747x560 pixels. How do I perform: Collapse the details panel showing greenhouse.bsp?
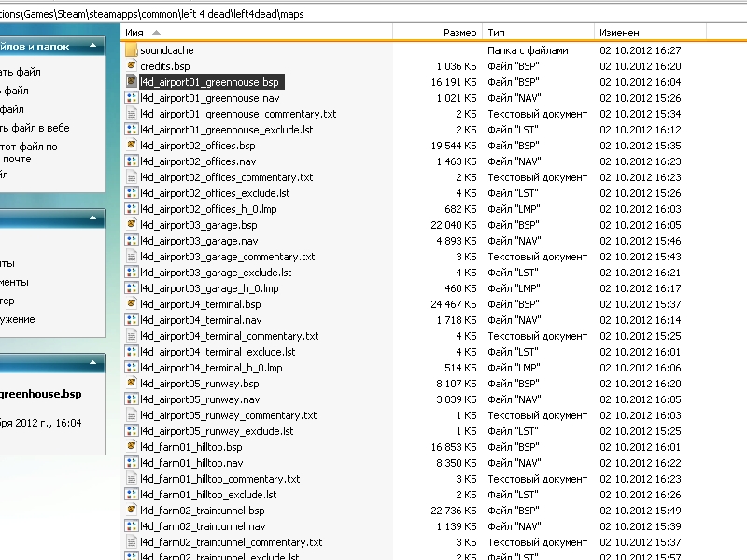point(92,363)
